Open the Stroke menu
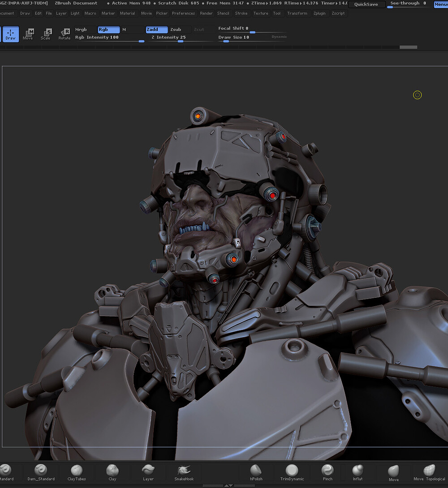 coord(241,13)
